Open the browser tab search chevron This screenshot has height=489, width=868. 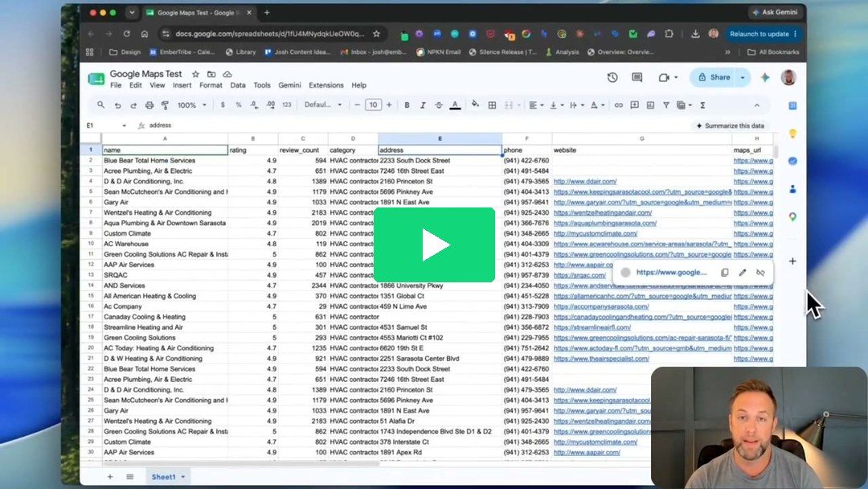point(132,12)
